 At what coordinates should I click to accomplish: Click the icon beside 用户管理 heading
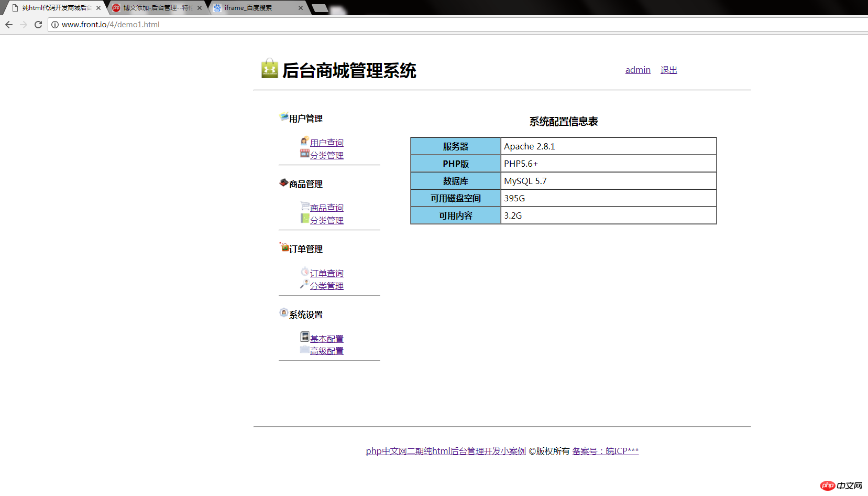pos(284,116)
